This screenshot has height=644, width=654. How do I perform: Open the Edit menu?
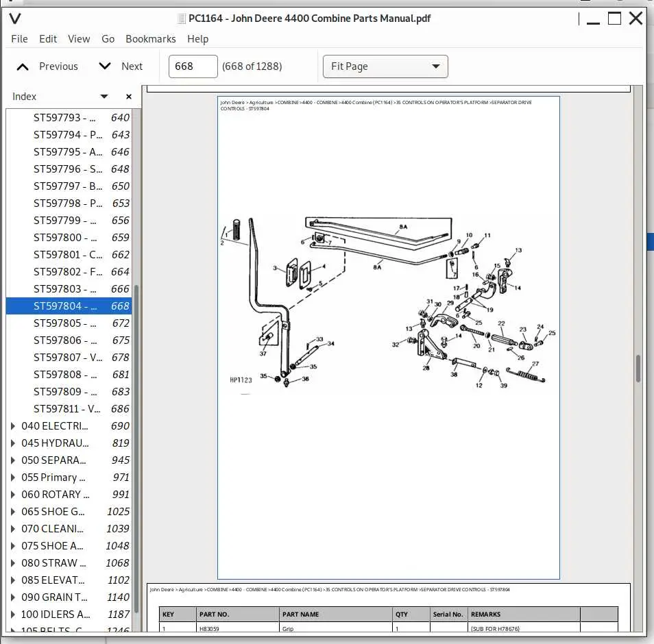tap(48, 39)
